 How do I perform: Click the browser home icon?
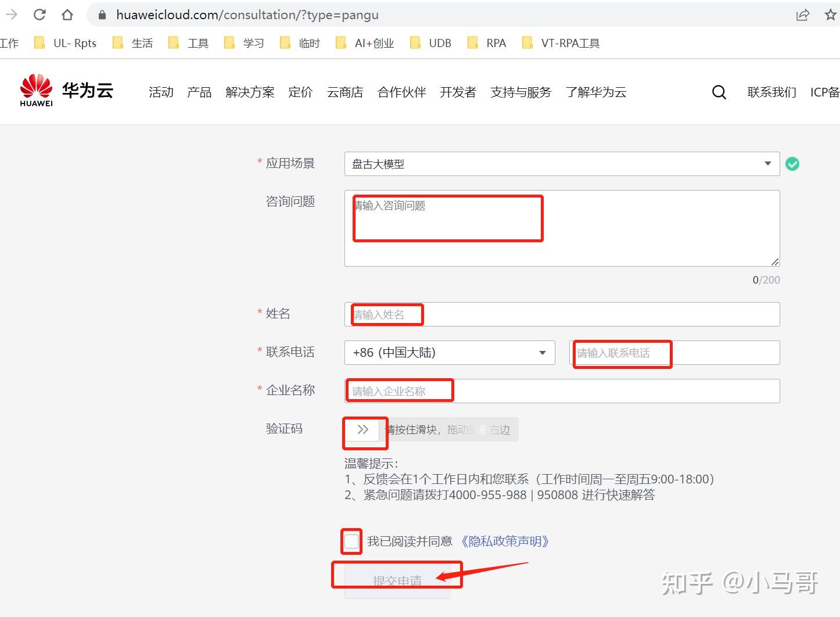pyautogui.click(x=66, y=15)
